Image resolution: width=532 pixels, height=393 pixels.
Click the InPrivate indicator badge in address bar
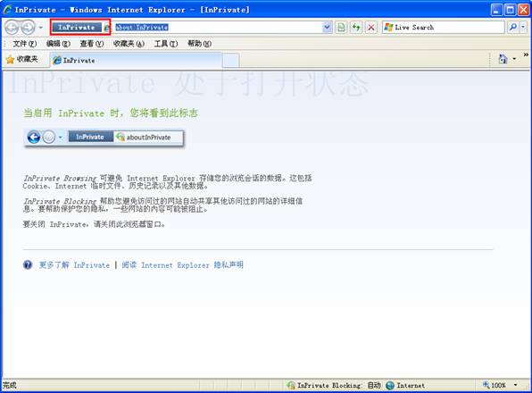(x=77, y=27)
